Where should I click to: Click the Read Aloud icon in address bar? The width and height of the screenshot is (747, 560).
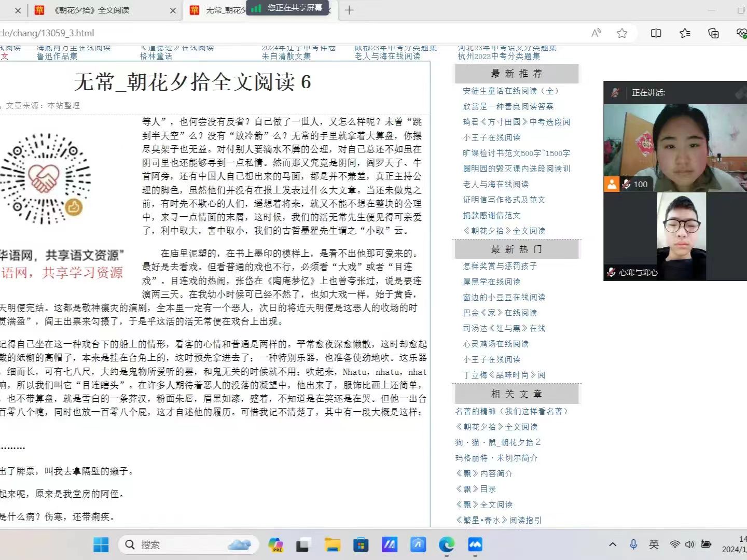pos(597,33)
